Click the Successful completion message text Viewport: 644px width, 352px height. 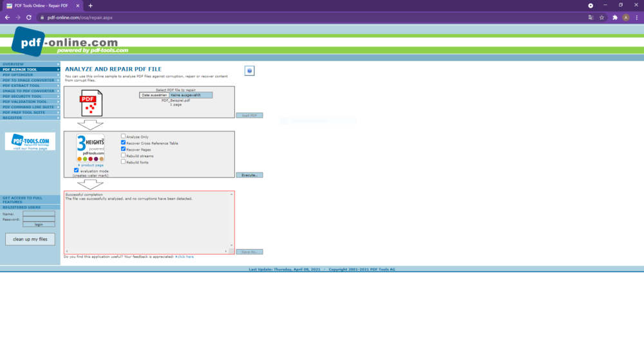pos(84,194)
